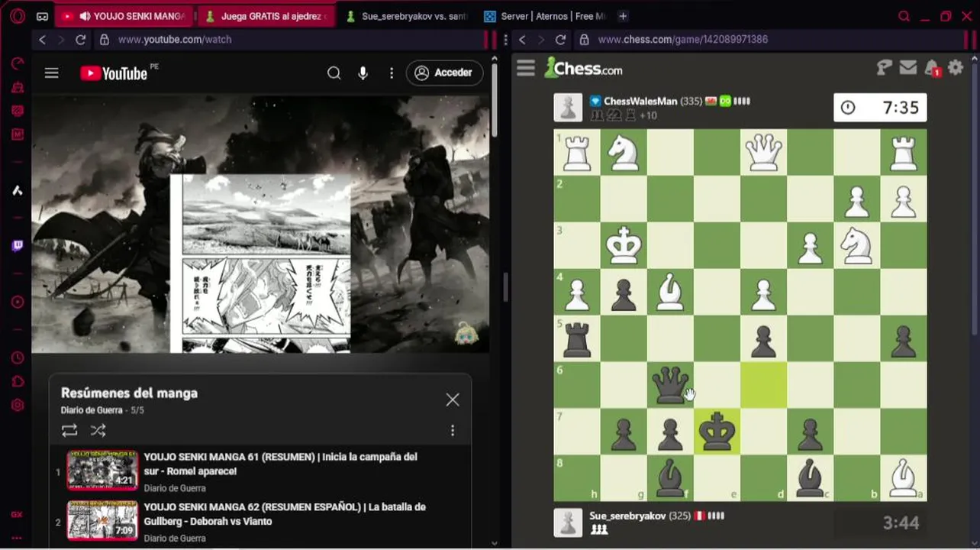
Task: Open the YouTube hamburger guide menu
Action: pos(51,73)
